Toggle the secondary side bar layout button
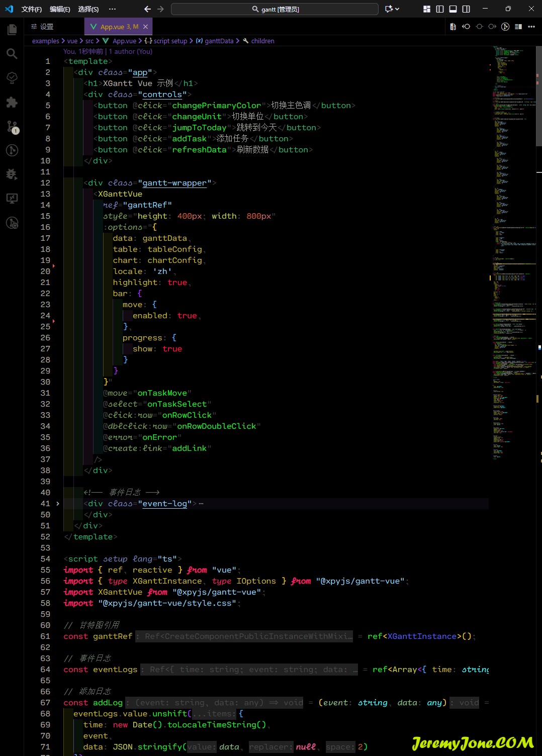This screenshot has width=542, height=756. [x=466, y=9]
